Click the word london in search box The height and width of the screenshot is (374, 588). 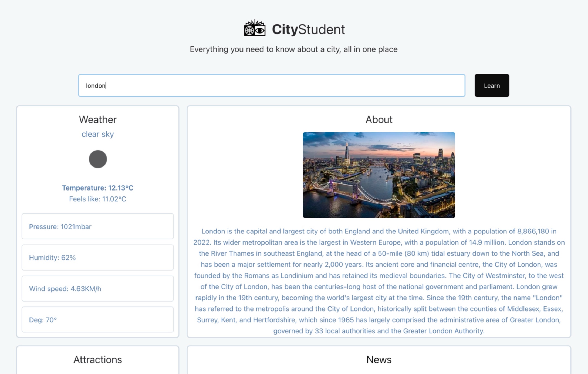[x=96, y=86]
